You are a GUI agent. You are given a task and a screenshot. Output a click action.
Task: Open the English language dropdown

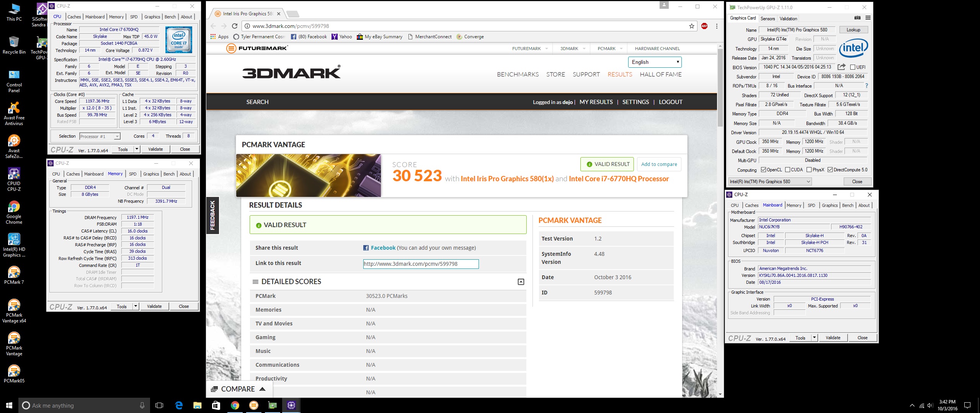tap(655, 62)
